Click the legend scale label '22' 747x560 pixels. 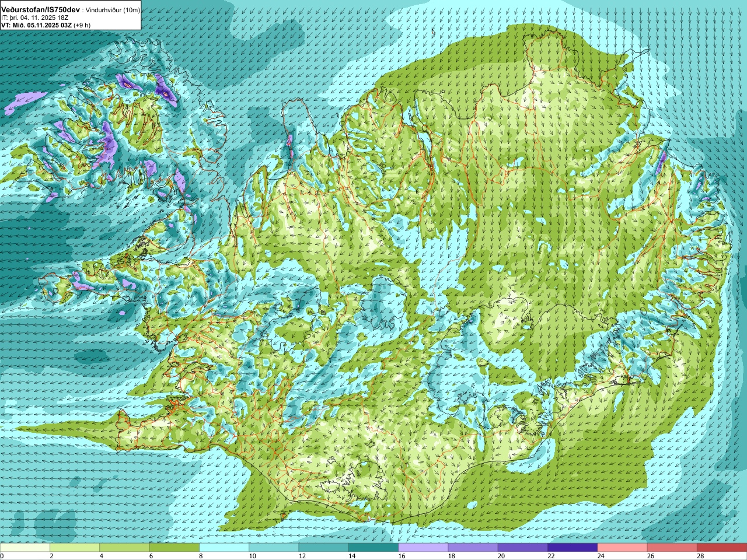pos(551,556)
